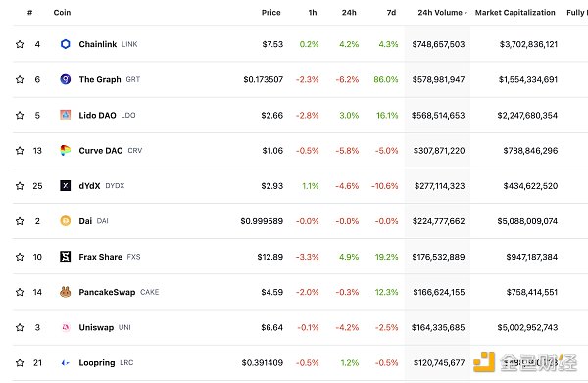Click the Frax Share logo icon
This screenshot has height=383, width=588.
66,257
